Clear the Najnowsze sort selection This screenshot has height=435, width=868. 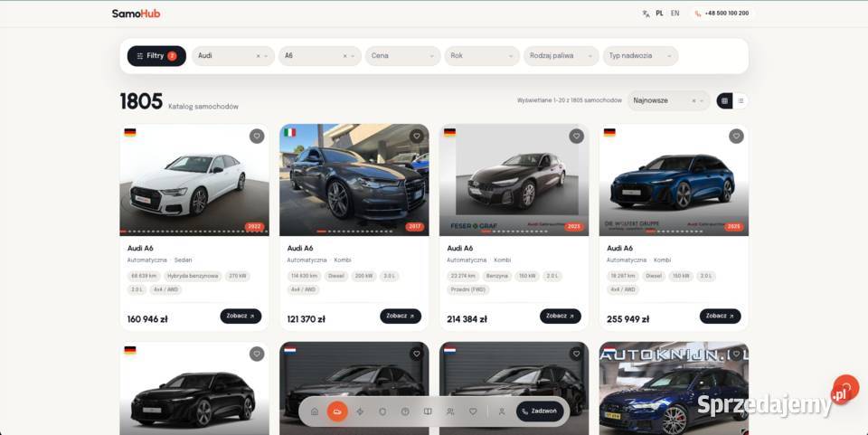(693, 100)
